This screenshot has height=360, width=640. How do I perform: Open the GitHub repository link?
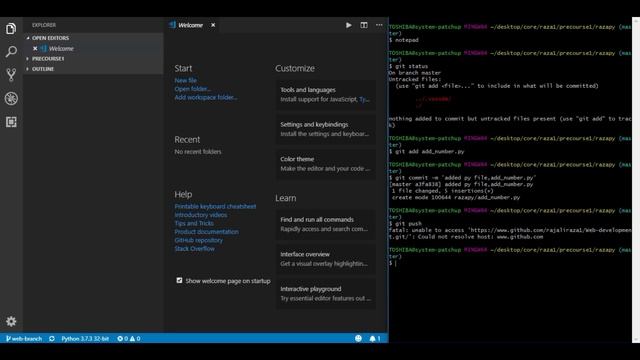coord(199,240)
